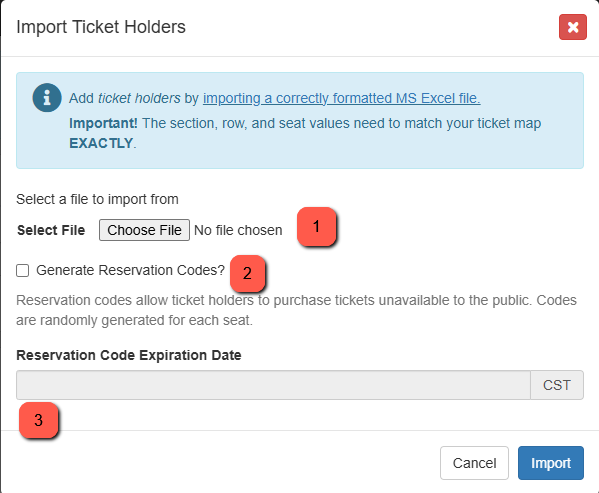Screen dimensions: 599x493
Task: Cancel the ticket holder import
Action: click(474, 463)
